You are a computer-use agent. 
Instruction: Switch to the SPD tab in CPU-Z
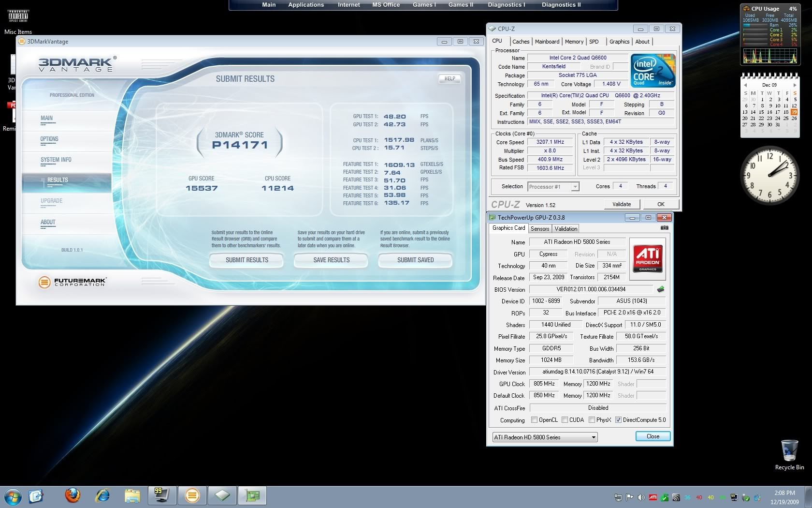pos(594,42)
